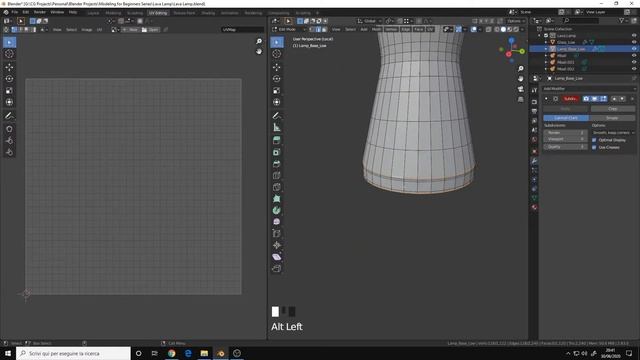This screenshot has width=640, height=360.
Task: Toggle subdivision modifier viewport display icon
Action: pyautogui.click(x=595, y=99)
